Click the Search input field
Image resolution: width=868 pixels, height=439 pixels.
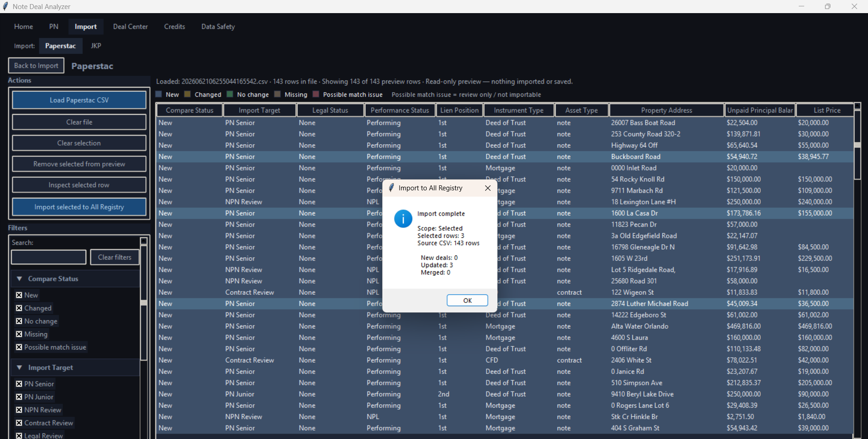pos(49,257)
